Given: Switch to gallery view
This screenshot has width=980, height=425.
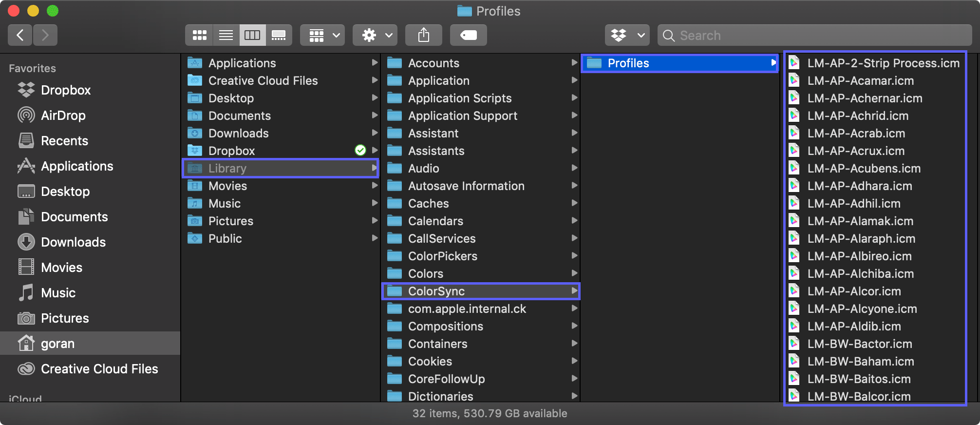Looking at the screenshot, I should click(x=279, y=35).
